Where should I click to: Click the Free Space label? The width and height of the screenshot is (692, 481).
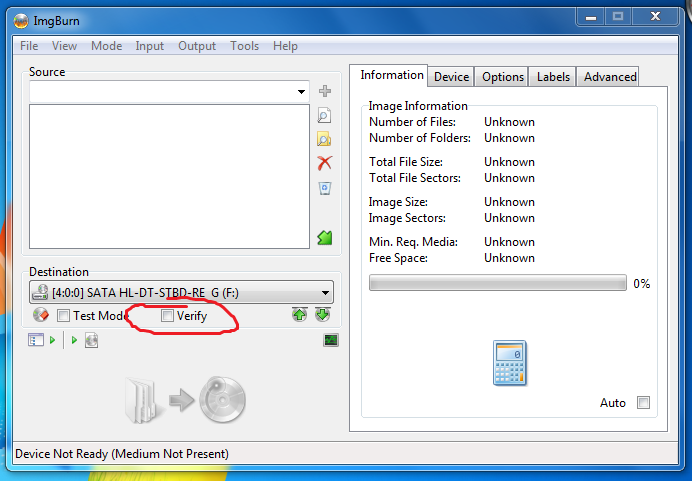[x=398, y=258]
